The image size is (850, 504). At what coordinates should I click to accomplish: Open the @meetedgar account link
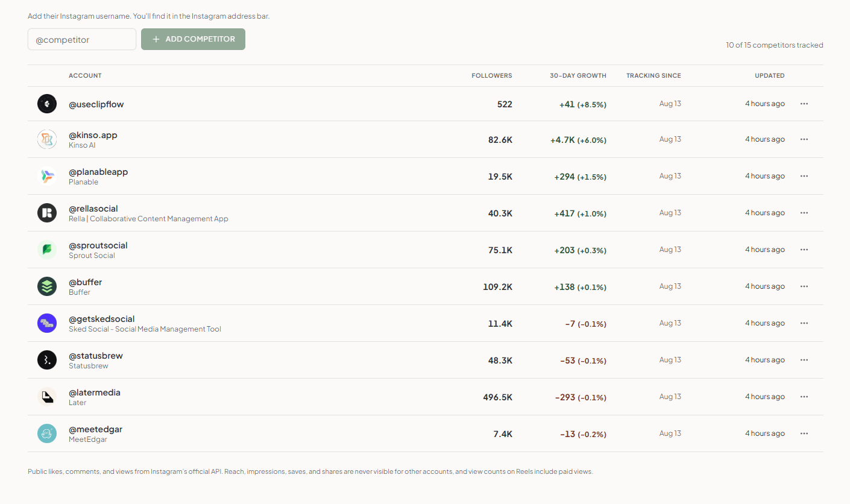click(96, 429)
